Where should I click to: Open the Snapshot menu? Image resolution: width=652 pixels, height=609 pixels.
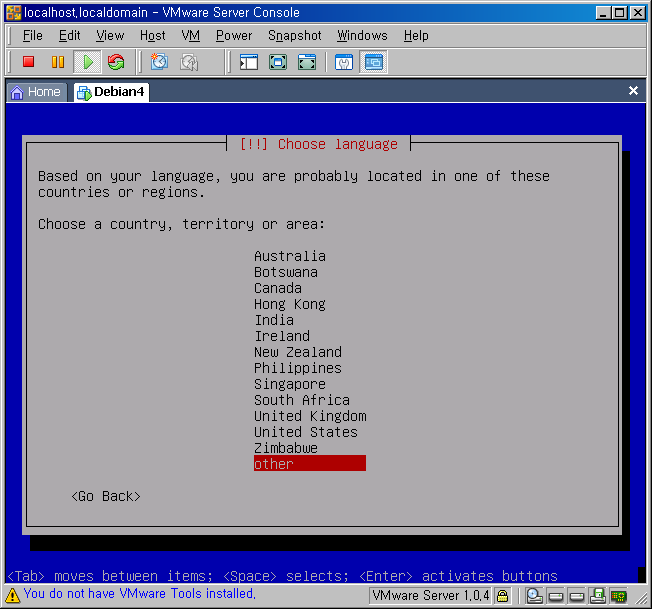point(295,35)
